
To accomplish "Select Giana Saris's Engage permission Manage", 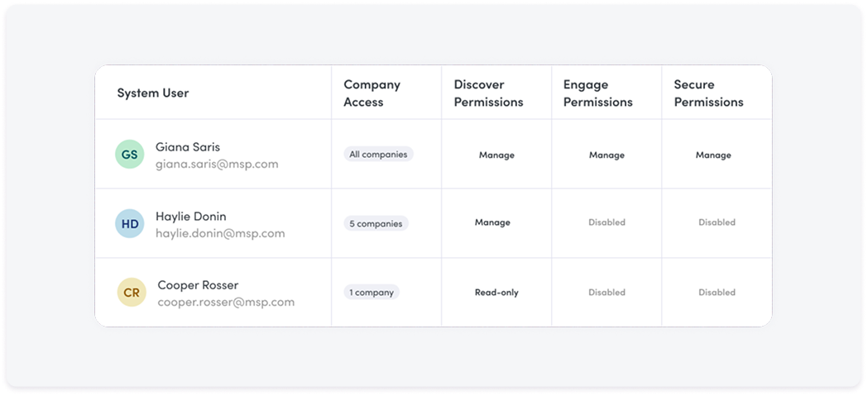I will 607,155.
